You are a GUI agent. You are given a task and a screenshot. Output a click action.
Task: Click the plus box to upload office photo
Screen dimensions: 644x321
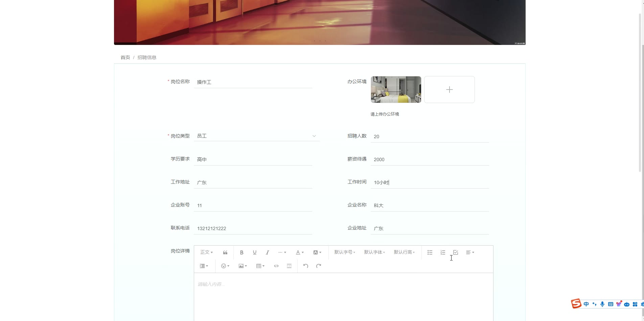pos(450,90)
